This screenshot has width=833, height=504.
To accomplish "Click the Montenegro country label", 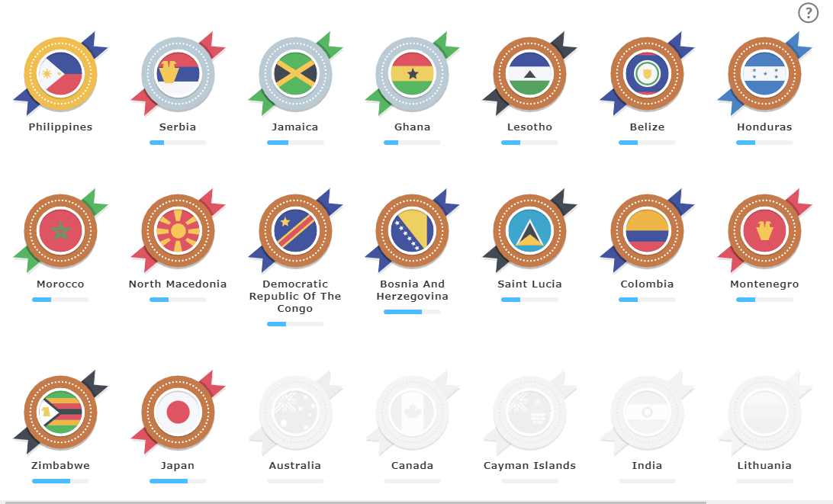I will (x=764, y=284).
